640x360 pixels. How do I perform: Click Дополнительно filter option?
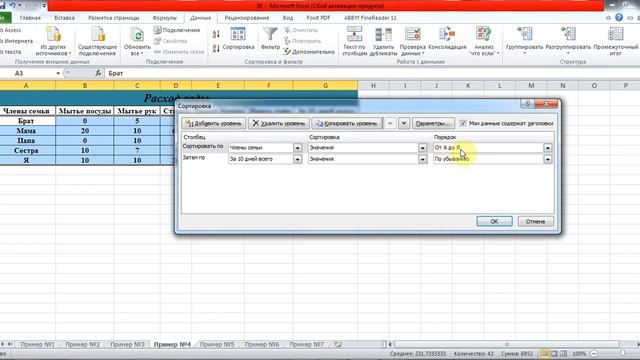309,52
